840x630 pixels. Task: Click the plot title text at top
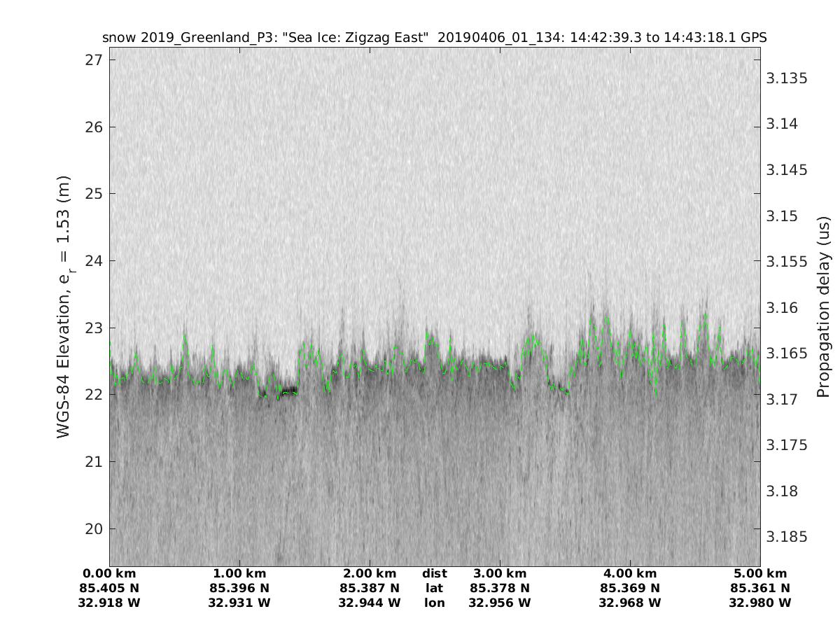click(x=434, y=38)
